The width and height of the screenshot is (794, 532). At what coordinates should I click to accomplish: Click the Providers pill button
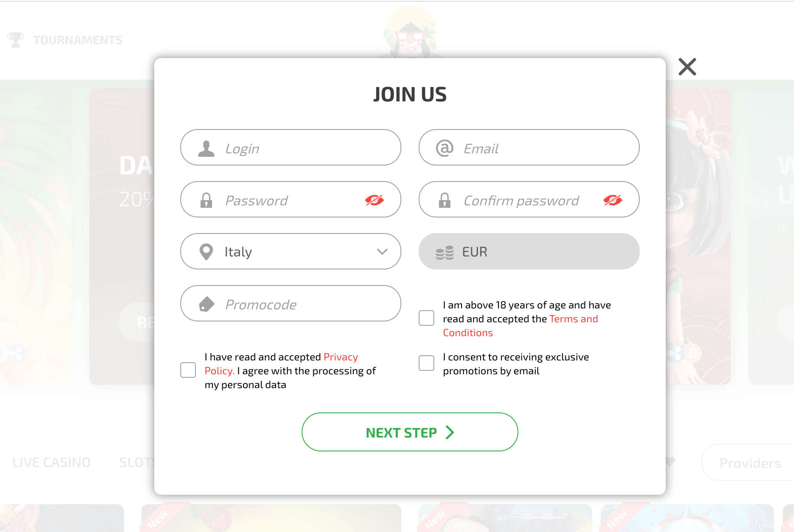pos(749,463)
